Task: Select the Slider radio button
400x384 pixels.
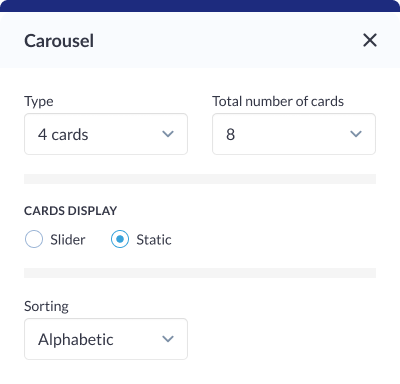Action: pyautogui.click(x=34, y=239)
